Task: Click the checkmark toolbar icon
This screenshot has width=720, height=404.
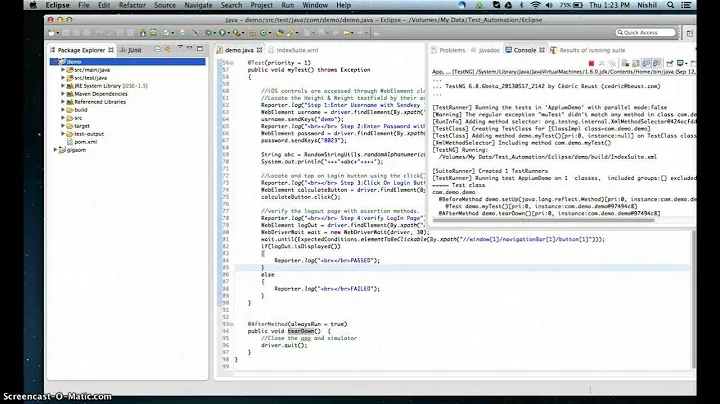Action: [166, 33]
